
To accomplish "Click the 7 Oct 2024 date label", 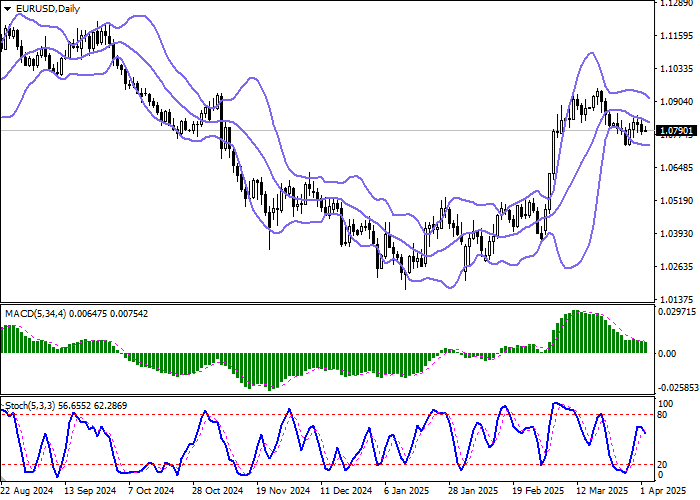I will click(155, 492).
